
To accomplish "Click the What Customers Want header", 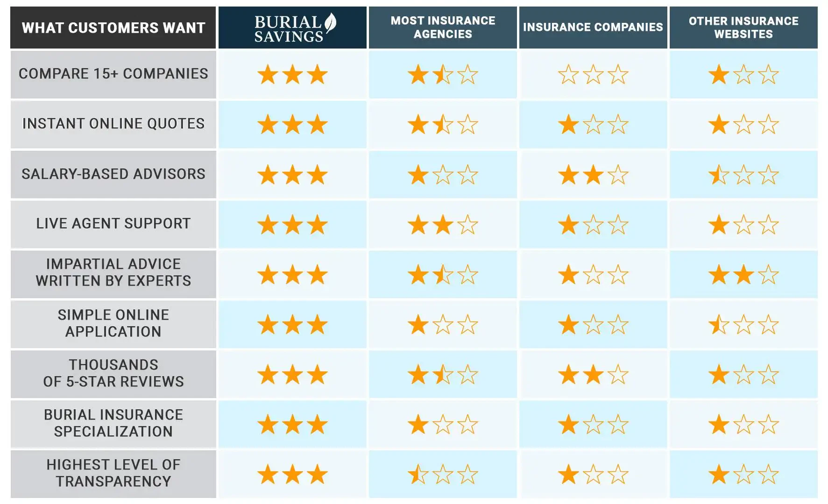I will pyautogui.click(x=113, y=28).
